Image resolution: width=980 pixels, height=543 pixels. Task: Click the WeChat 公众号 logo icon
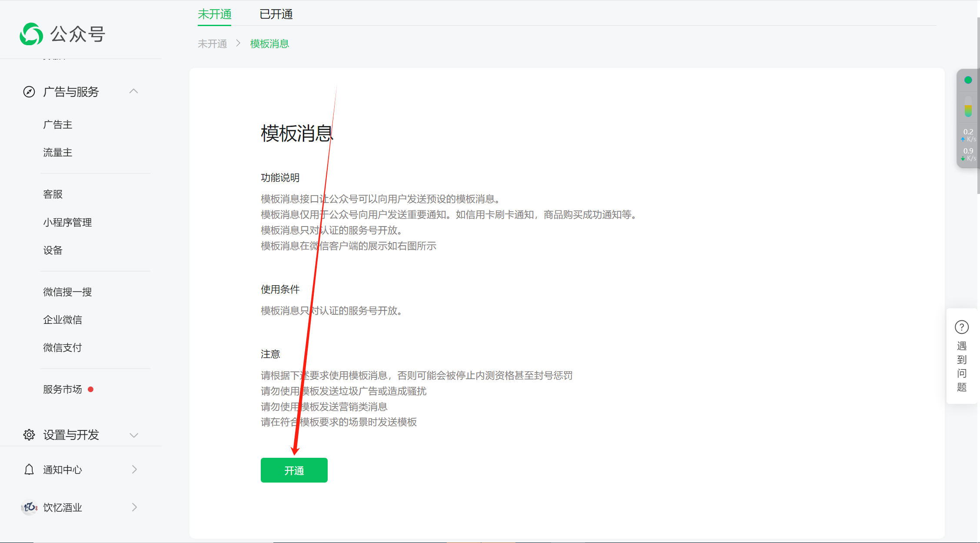pyautogui.click(x=31, y=34)
